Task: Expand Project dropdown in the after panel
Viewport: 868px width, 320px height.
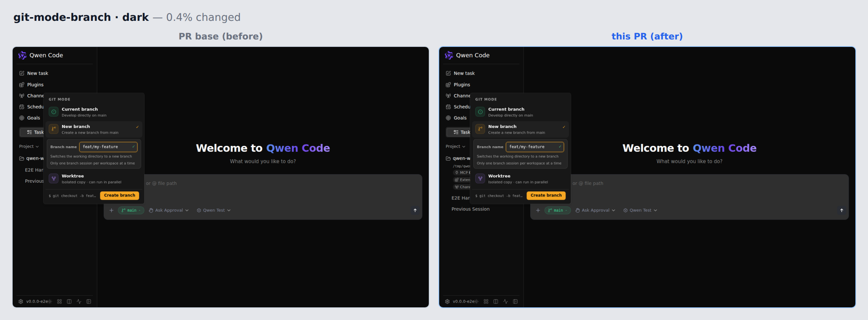Action: pyautogui.click(x=456, y=147)
